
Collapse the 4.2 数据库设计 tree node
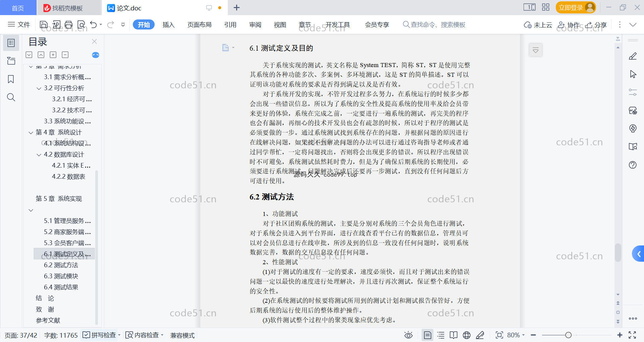[x=39, y=155]
